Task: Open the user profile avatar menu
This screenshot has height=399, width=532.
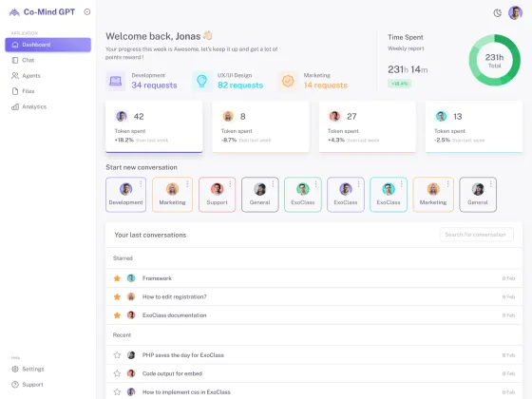Action: click(x=515, y=13)
